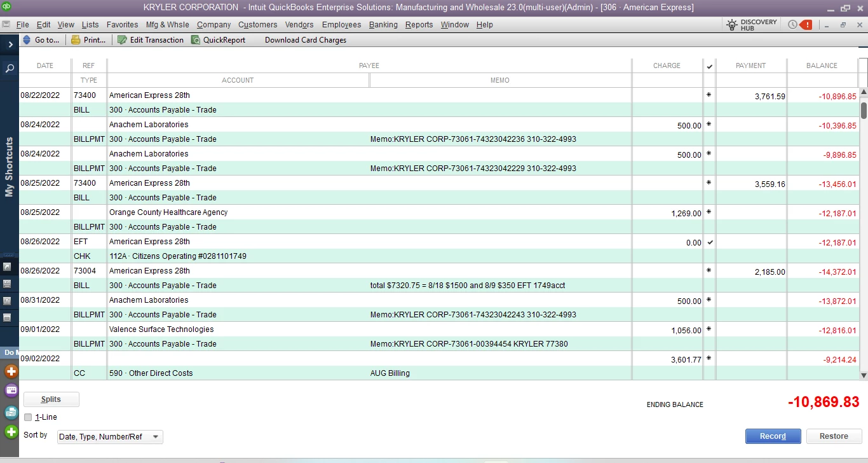Open the reminders clock icon
Screen dimensions: 868x463
[792, 25]
